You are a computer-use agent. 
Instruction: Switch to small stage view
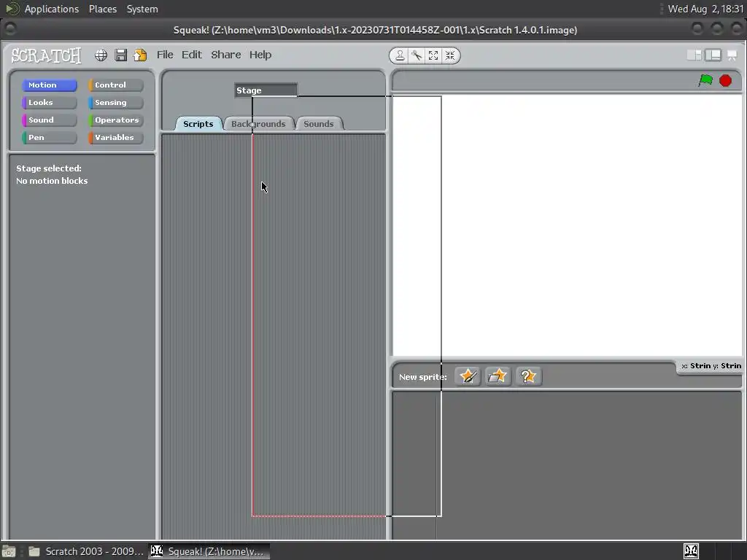694,55
